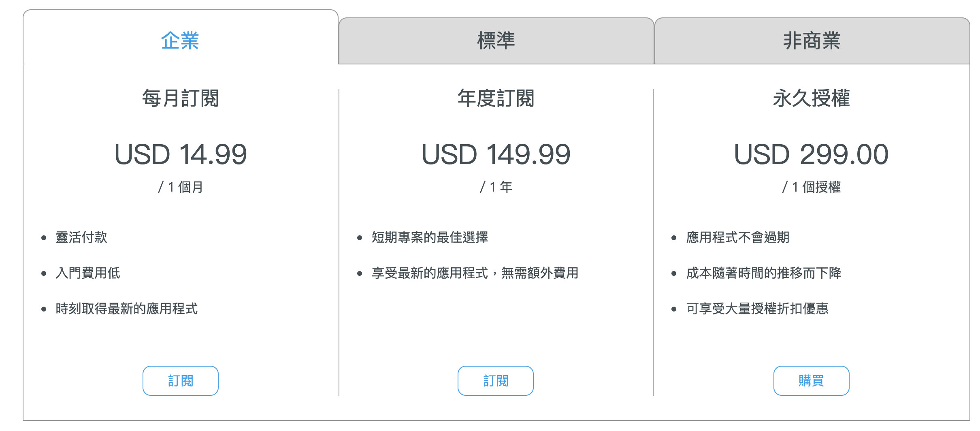Click the 每月訂閱 plan heading
980x431 pixels.
pyautogui.click(x=181, y=98)
